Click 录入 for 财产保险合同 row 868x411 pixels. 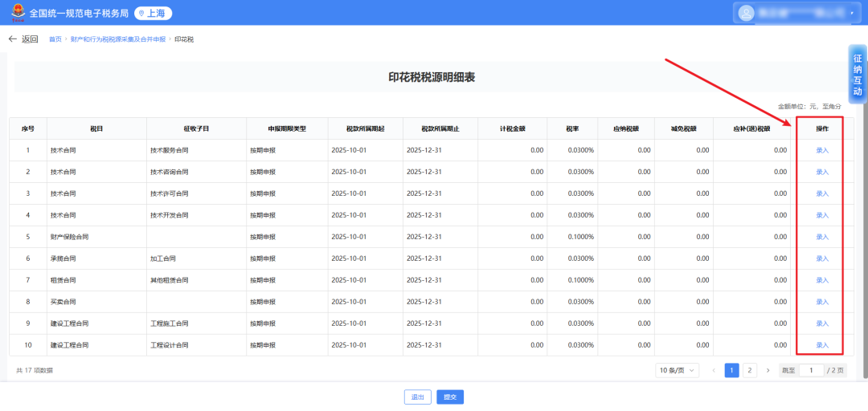pyautogui.click(x=822, y=237)
